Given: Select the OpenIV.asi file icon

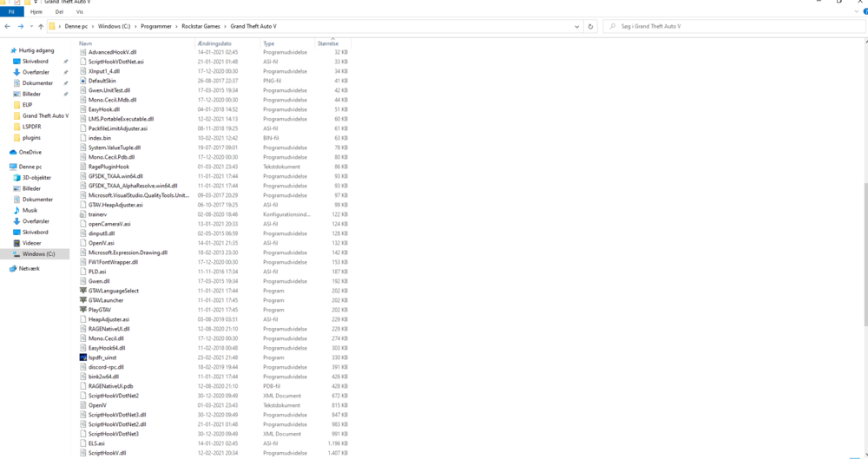Looking at the screenshot, I should [83, 243].
